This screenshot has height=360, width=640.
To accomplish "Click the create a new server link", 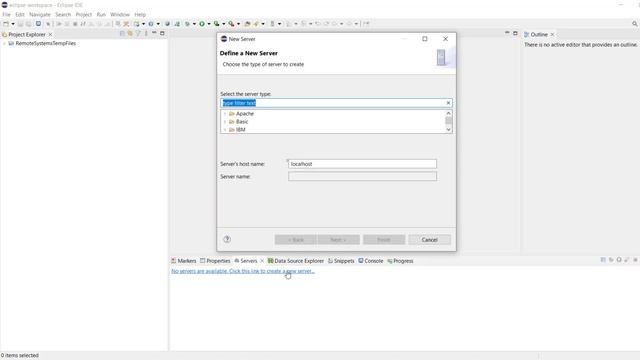I will tap(243, 271).
